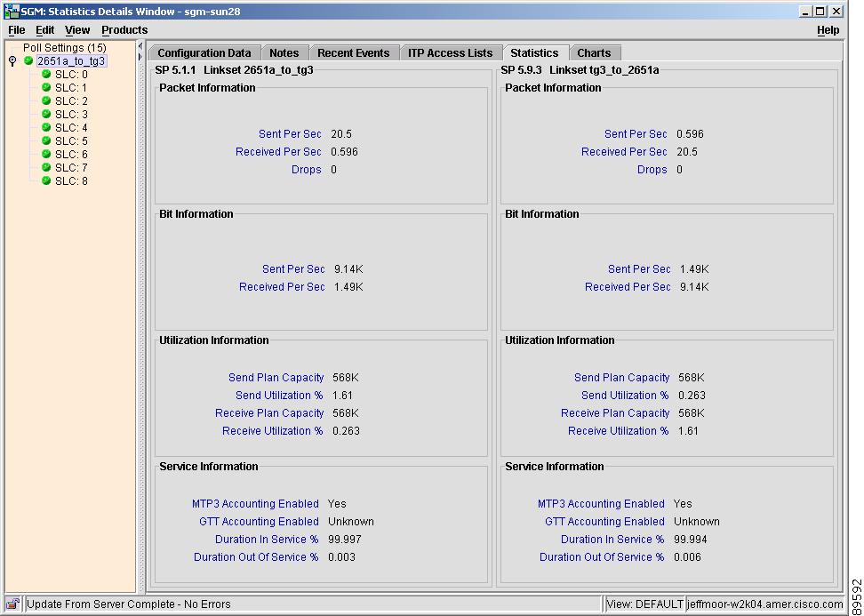864x616 pixels.
Task: Select SLC: 1 in the tree
Action: coord(71,88)
